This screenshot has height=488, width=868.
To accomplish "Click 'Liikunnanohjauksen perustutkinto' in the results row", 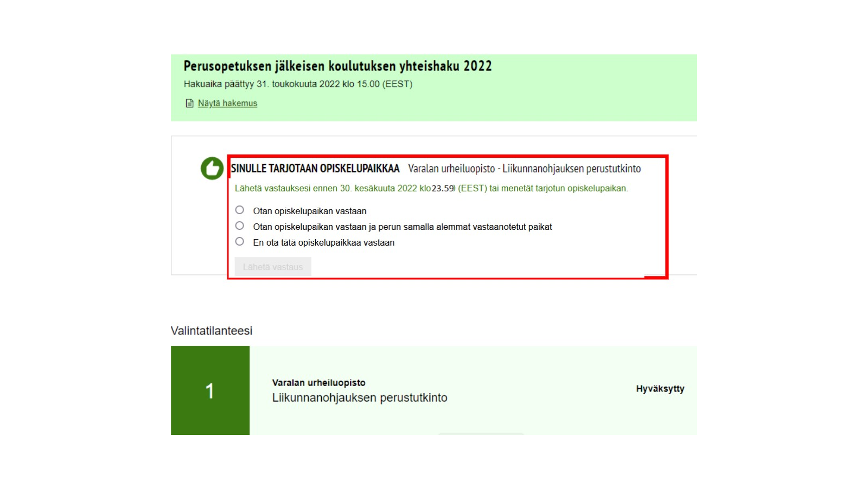I will [360, 398].
